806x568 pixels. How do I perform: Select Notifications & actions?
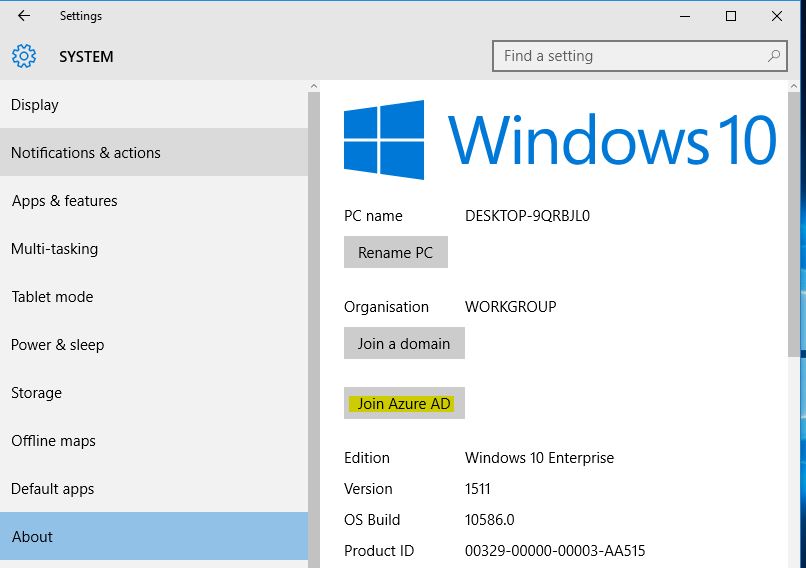click(x=154, y=153)
